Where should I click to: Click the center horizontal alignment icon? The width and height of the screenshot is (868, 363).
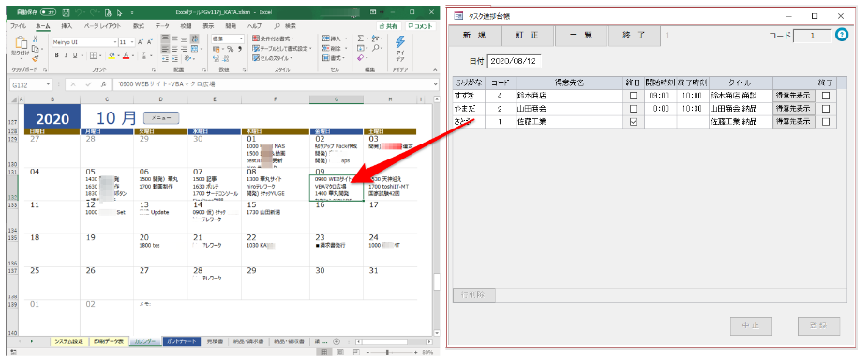tap(175, 48)
